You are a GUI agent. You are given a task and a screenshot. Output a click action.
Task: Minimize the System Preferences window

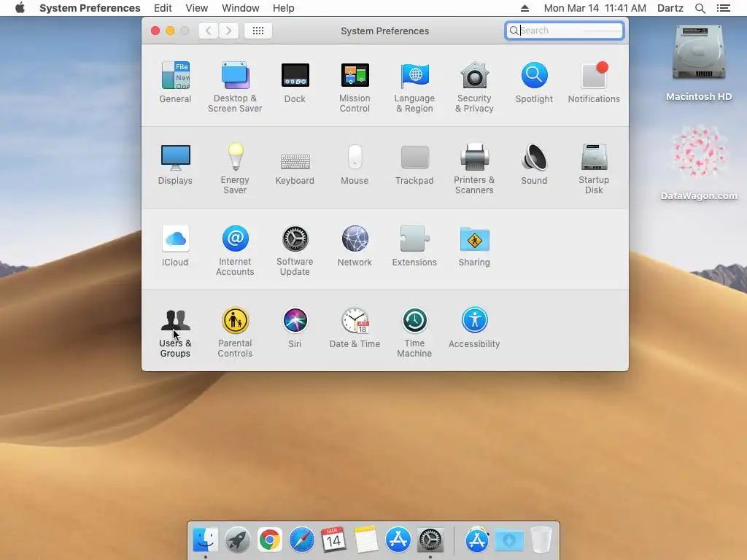pyautogui.click(x=170, y=31)
